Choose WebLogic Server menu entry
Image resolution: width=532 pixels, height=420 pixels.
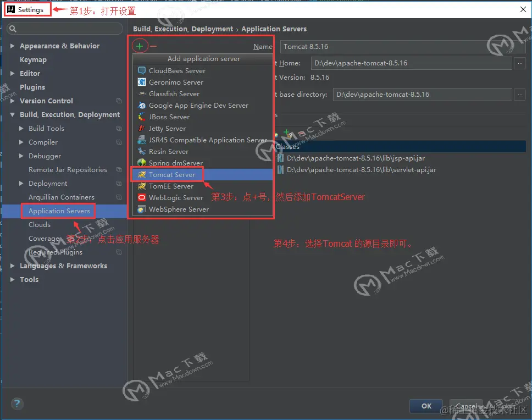203,197
